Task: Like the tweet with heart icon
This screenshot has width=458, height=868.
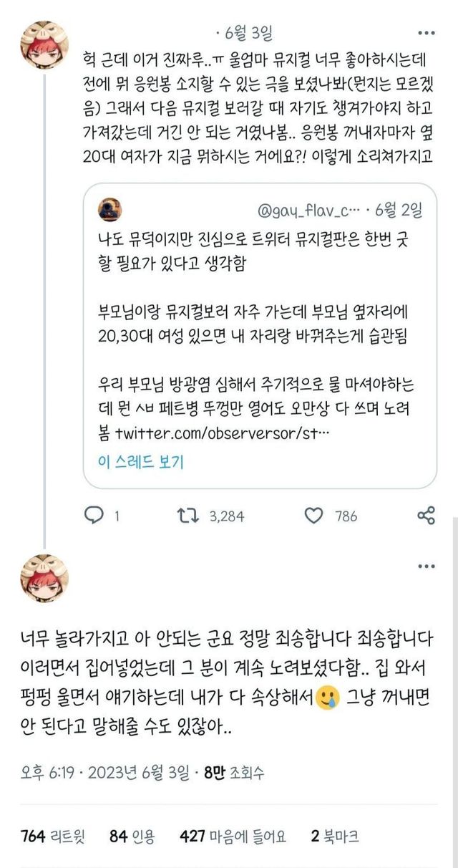Action: (x=313, y=516)
